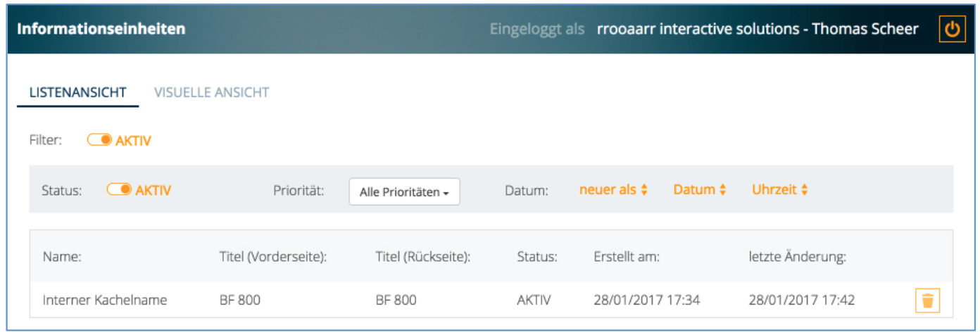Toggle the Filter AKTIV switch off
Image resolution: width=980 pixels, height=332 pixels.
[x=99, y=141]
